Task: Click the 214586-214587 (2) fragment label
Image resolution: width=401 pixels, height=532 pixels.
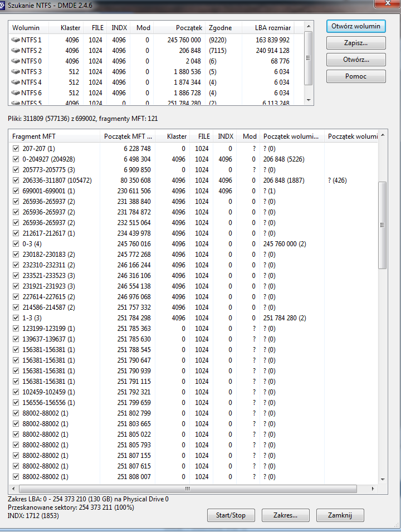Action: click(x=49, y=308)
